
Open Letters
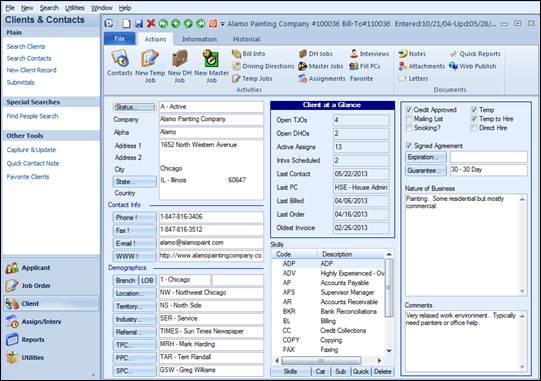413,79
